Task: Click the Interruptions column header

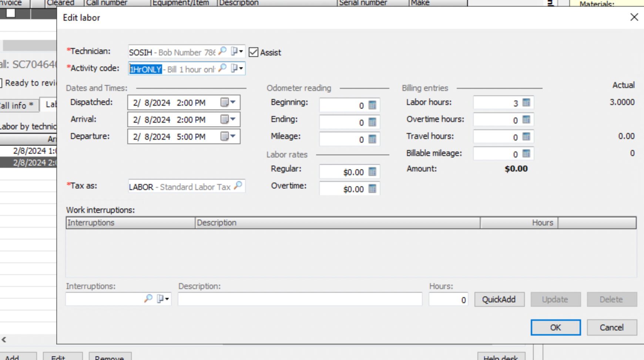Action: (131, 223)
